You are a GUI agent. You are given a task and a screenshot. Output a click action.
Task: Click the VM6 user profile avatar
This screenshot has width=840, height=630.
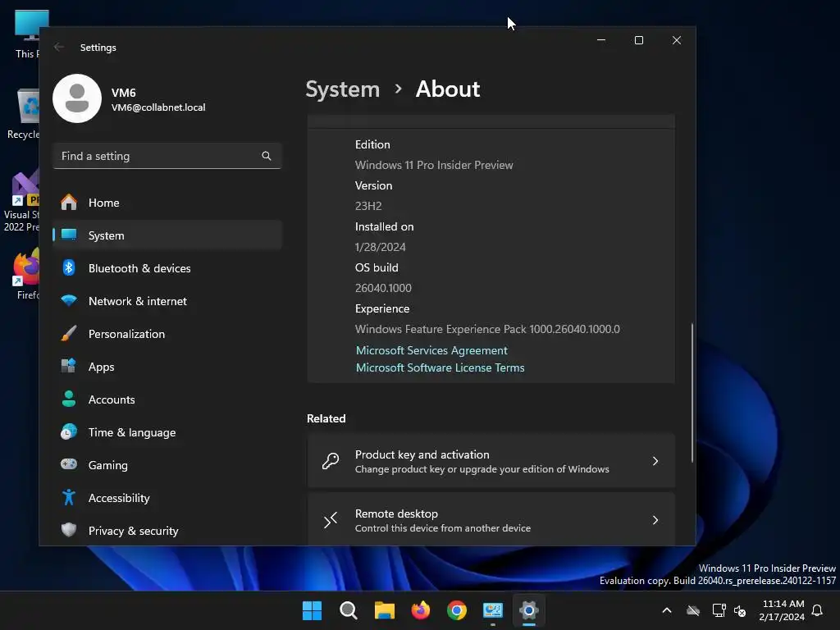pyautogui.click(x=77, y=98)
